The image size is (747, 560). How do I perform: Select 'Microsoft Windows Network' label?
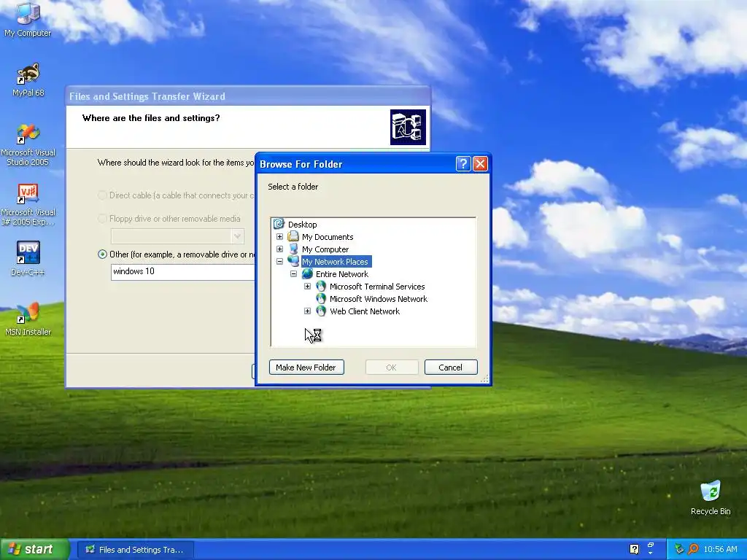tap(379, 298)
